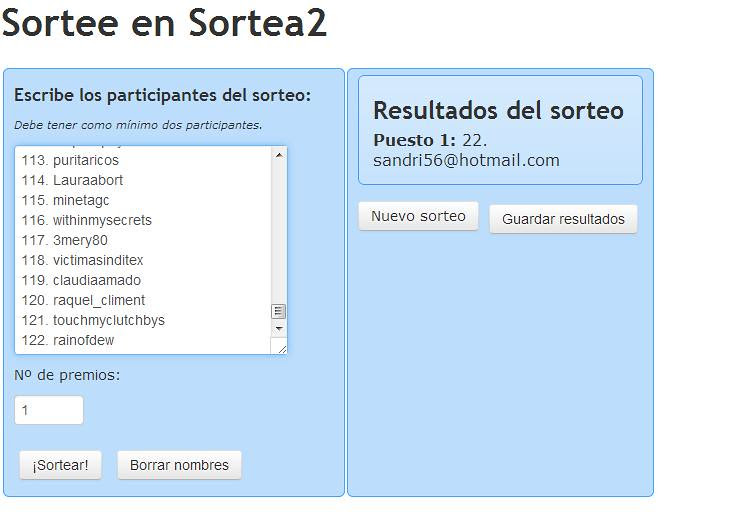Click the winner email sandri56@hotmail.com
Viewport: 749px width, 514px height.
[466, 160]
